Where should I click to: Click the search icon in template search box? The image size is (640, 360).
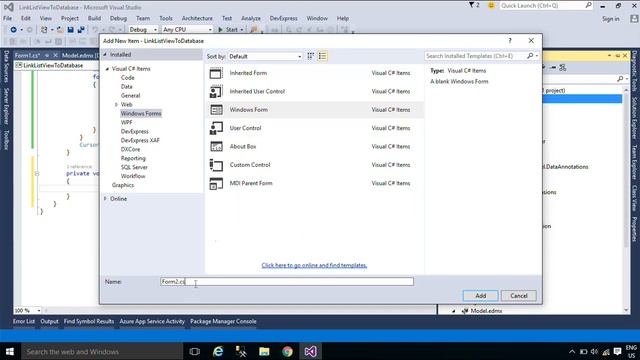(x=530, y=56)
